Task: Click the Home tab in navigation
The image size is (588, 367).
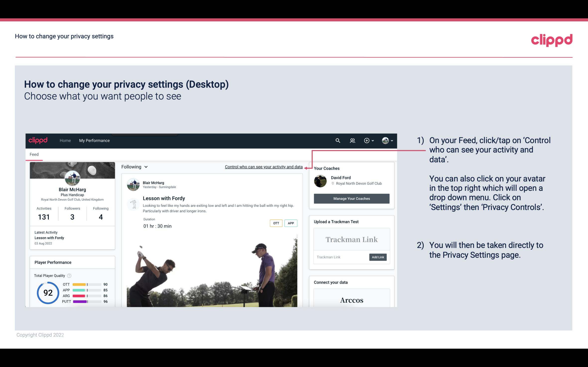Action: (x=65, y=140)
